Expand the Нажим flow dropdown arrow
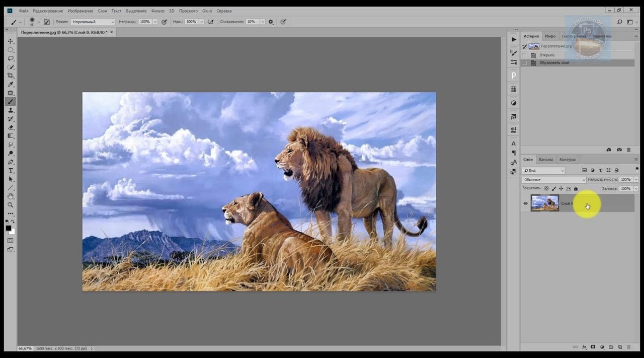The height and width of the screenshot is (358, 644). (201, 22)
